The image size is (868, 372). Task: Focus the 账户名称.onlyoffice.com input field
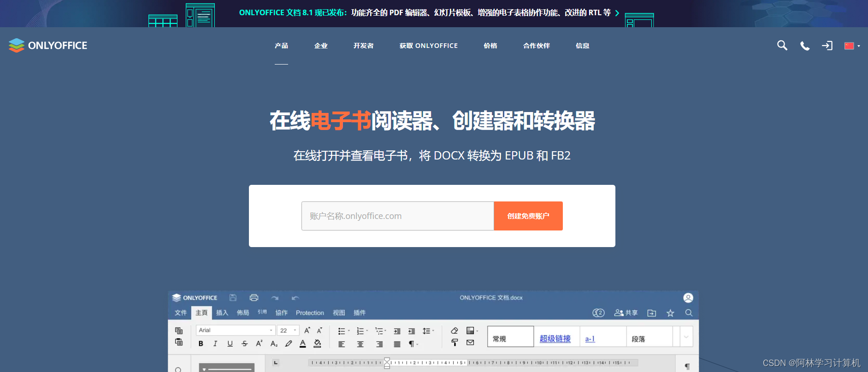397,216
